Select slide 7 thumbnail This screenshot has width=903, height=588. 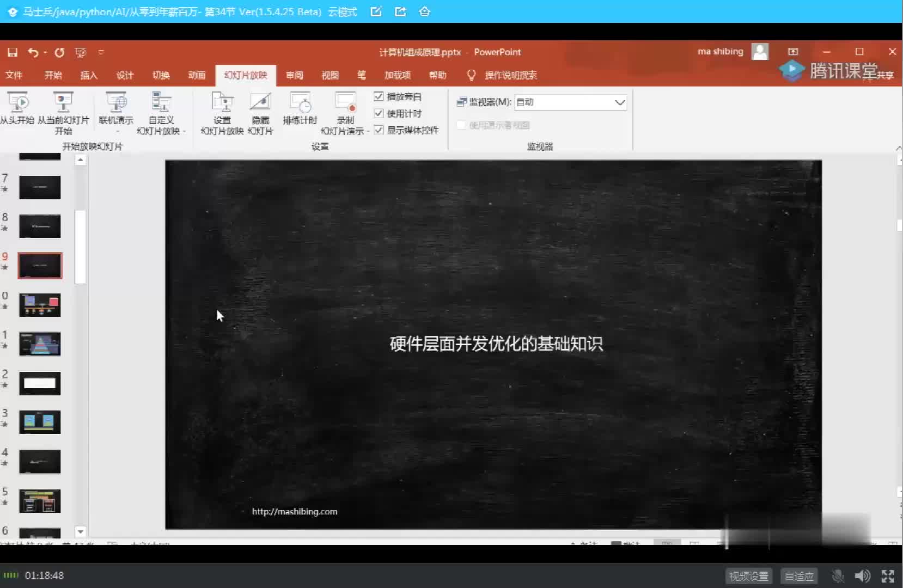pos(40,187)
